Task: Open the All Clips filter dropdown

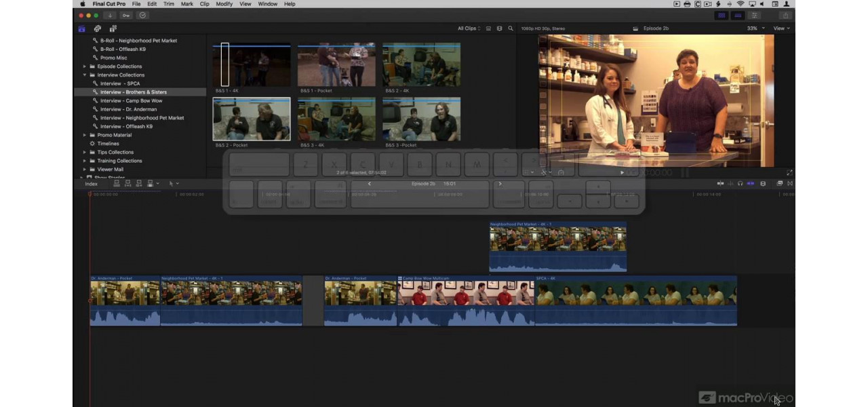Action: point(469,28)
